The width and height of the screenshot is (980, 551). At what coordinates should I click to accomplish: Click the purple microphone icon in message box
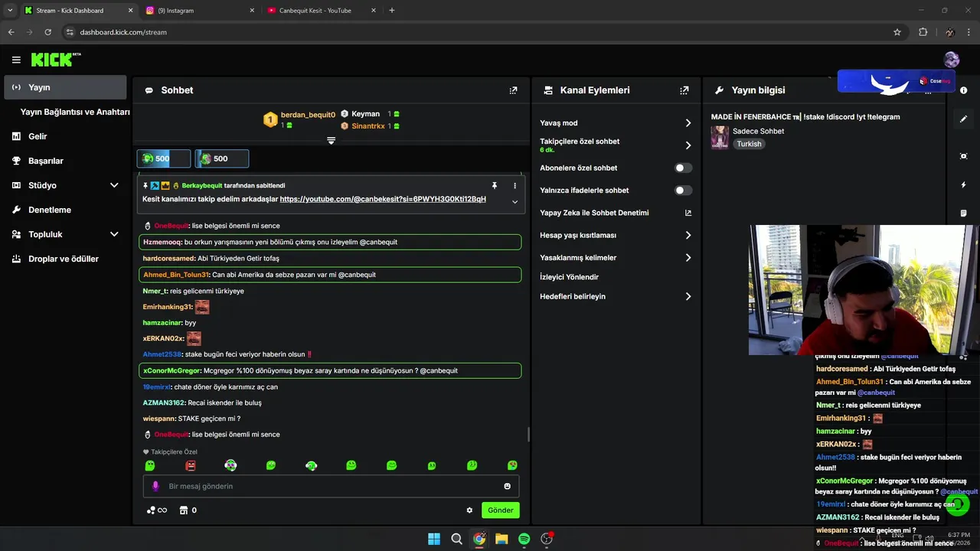point(155,486)
